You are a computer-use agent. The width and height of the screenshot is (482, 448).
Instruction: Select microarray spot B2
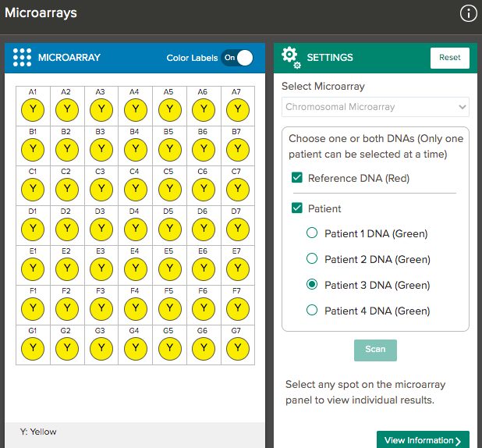click(x=67, y=150)
